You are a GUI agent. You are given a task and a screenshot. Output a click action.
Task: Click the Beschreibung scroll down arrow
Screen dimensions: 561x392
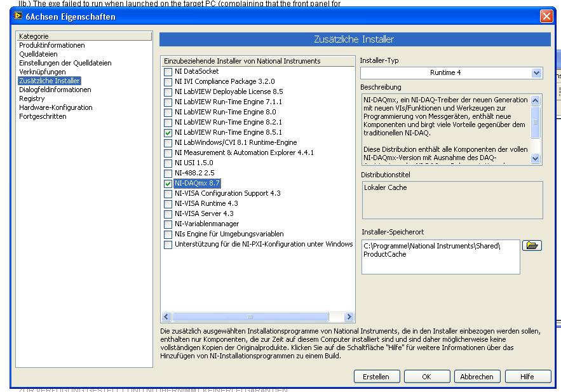click(535, 158)
